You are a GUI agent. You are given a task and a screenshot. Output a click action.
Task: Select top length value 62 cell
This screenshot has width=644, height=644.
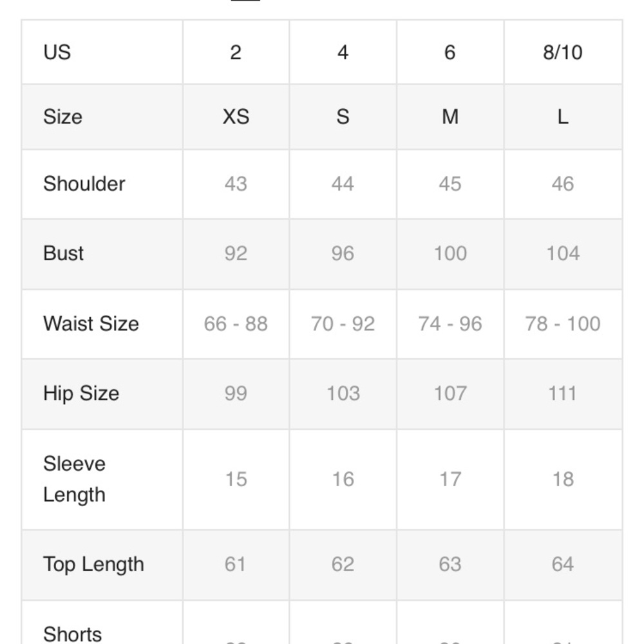pos(343,564)
